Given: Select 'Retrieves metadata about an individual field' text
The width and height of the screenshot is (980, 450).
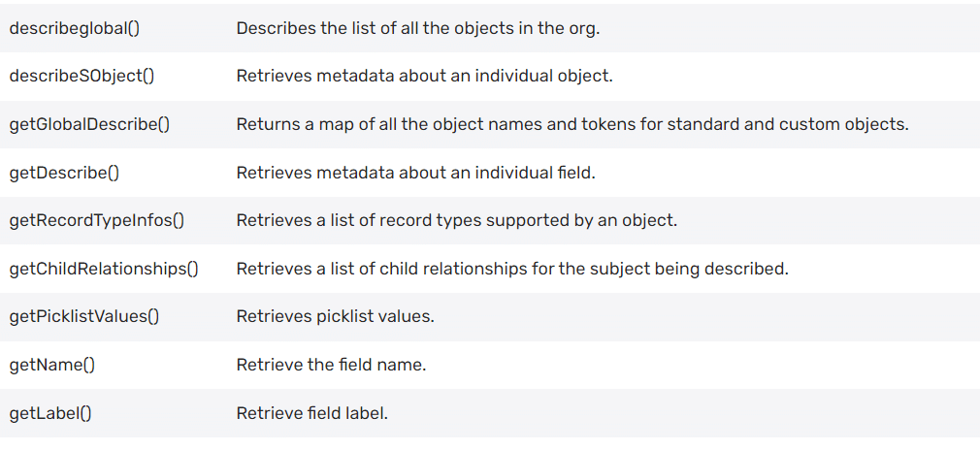Looking at the screenshot, I should tap(415, 173).
